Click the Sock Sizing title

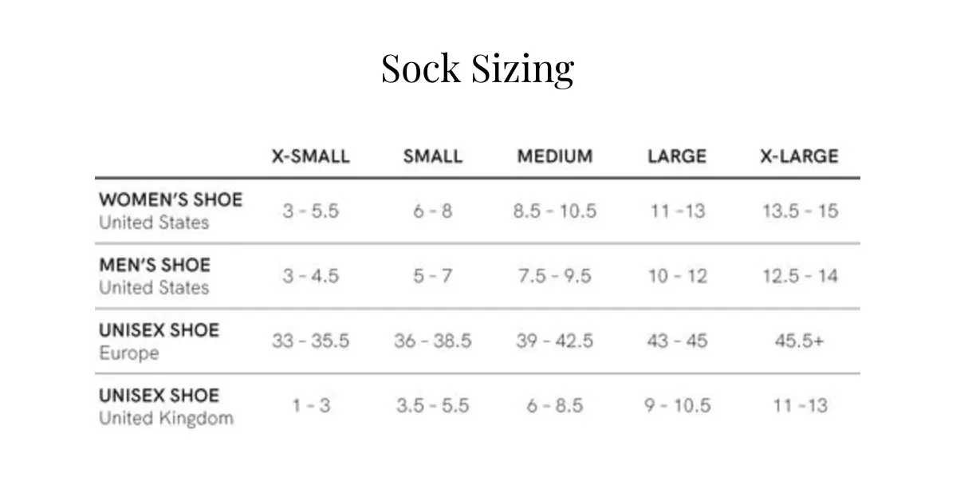coord(478,69)
